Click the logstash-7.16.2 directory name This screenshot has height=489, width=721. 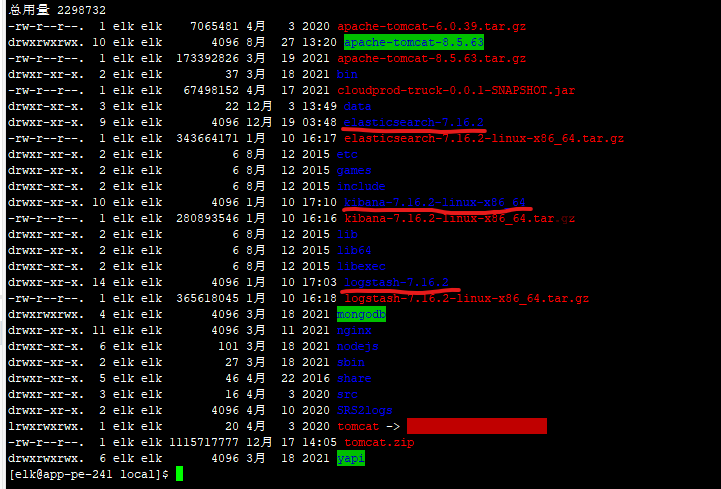tap(396, 282)
